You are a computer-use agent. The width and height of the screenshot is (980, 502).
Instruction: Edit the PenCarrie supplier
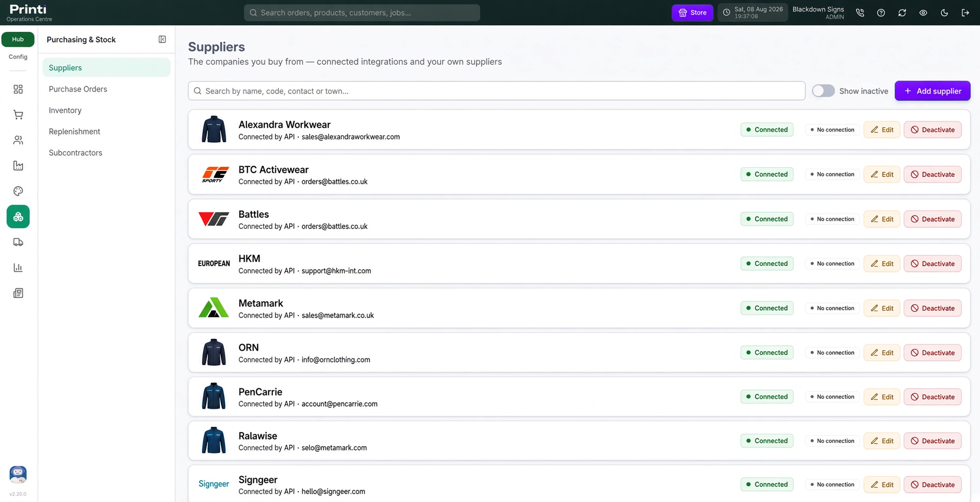tap(882, 396)
